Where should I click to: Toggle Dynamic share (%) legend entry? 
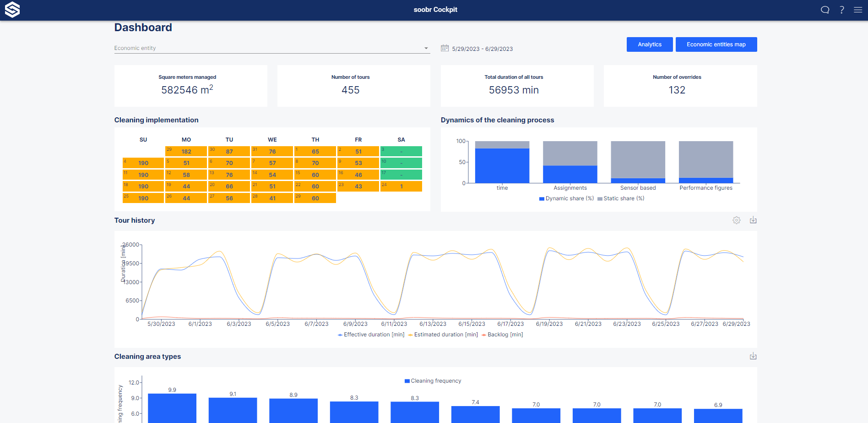566,198
